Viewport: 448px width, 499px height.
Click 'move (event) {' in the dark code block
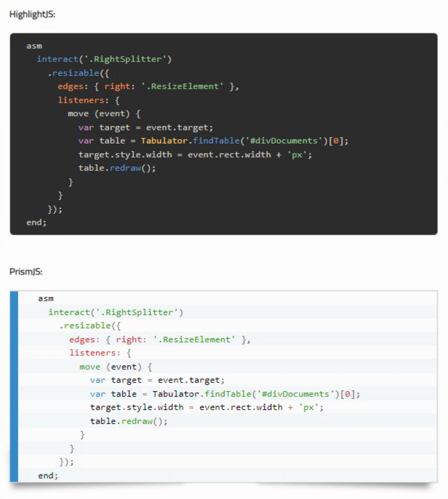click(104, 114)
